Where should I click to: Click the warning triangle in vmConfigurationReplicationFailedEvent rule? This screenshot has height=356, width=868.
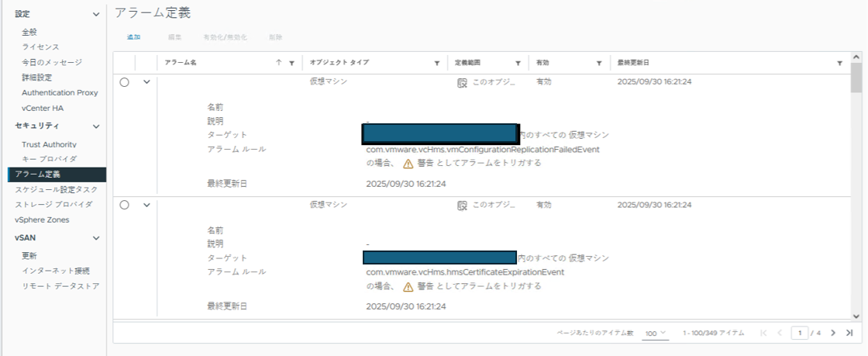pos(408,164)
